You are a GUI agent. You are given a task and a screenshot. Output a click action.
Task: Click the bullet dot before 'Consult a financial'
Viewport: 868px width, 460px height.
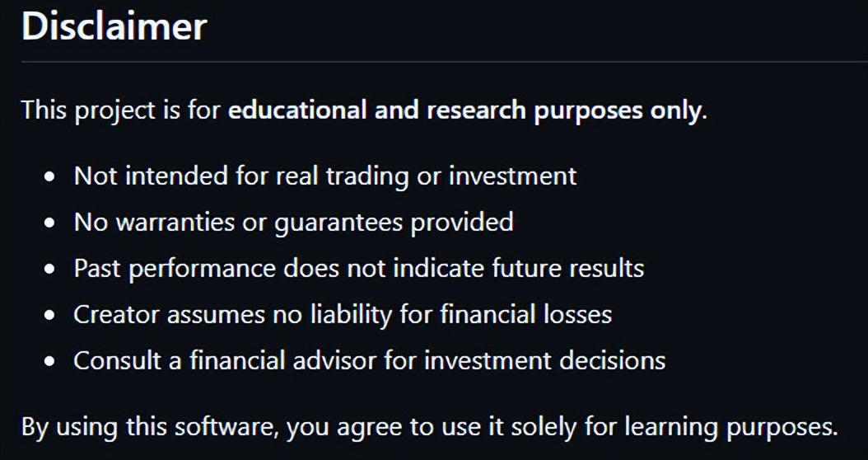point(51,361)
